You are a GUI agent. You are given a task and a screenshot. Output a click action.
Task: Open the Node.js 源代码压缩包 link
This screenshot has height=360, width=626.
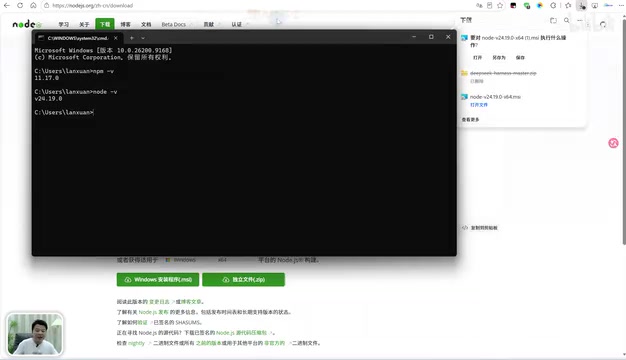tap(241, 333)
